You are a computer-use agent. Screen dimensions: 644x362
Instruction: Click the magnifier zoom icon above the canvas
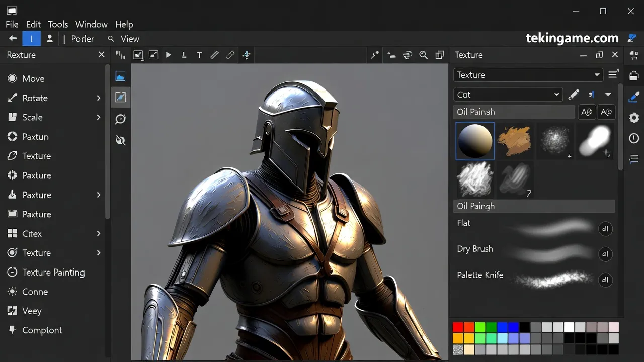pyautogui.click(x=424, y=55)
